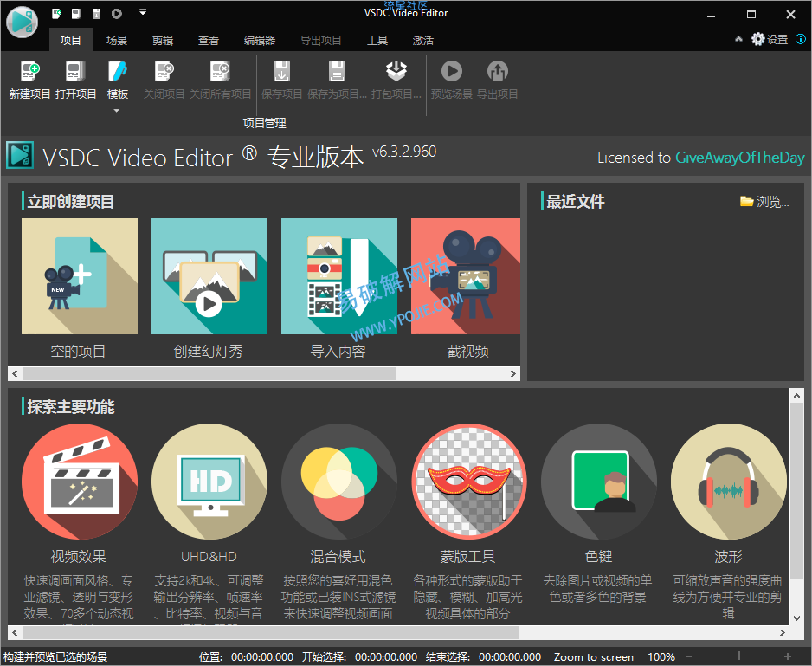Click the 视频效果 title text

coord(78,556)
